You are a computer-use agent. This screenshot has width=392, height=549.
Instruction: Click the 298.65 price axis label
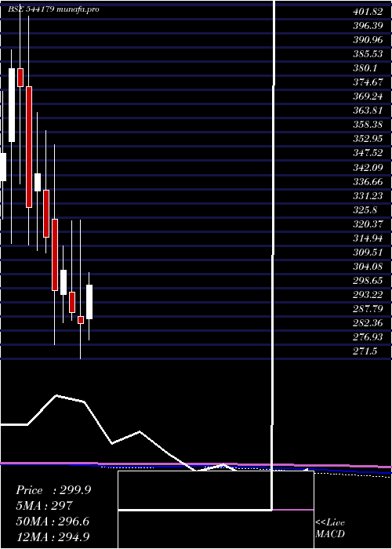367,280
